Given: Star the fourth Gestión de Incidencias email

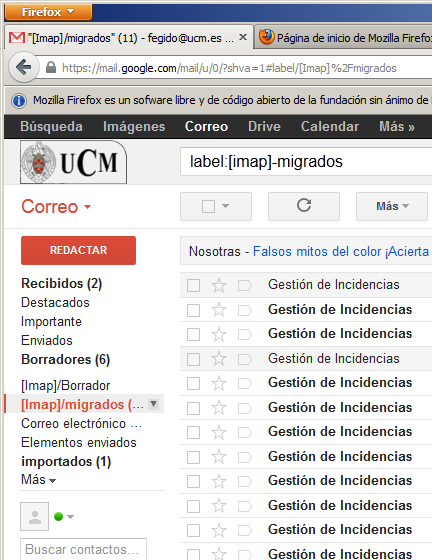Looking at the screenshot, I should pos(219,359).
